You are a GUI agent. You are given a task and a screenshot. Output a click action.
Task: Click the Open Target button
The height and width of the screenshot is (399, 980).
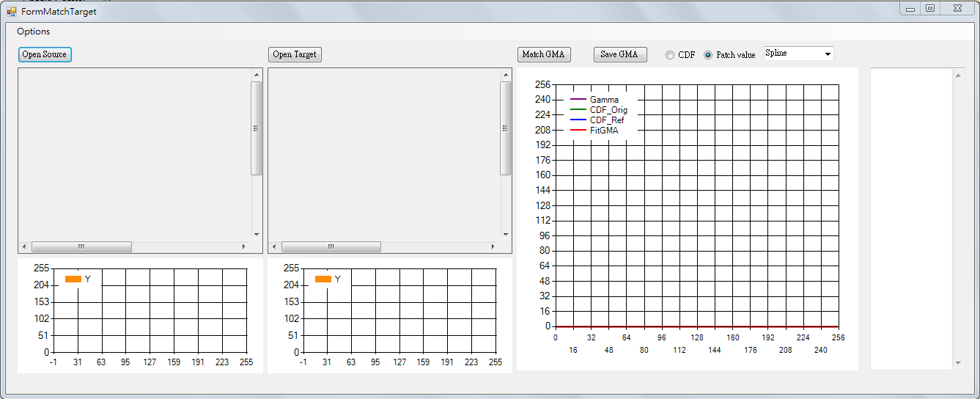tap(295, 54)
